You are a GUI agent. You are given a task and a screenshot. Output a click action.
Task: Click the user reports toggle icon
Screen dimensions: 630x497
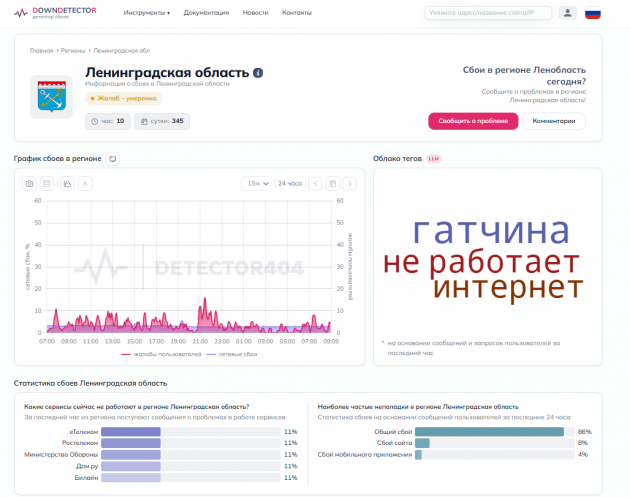pyautogui.click(x=85, y=184)
